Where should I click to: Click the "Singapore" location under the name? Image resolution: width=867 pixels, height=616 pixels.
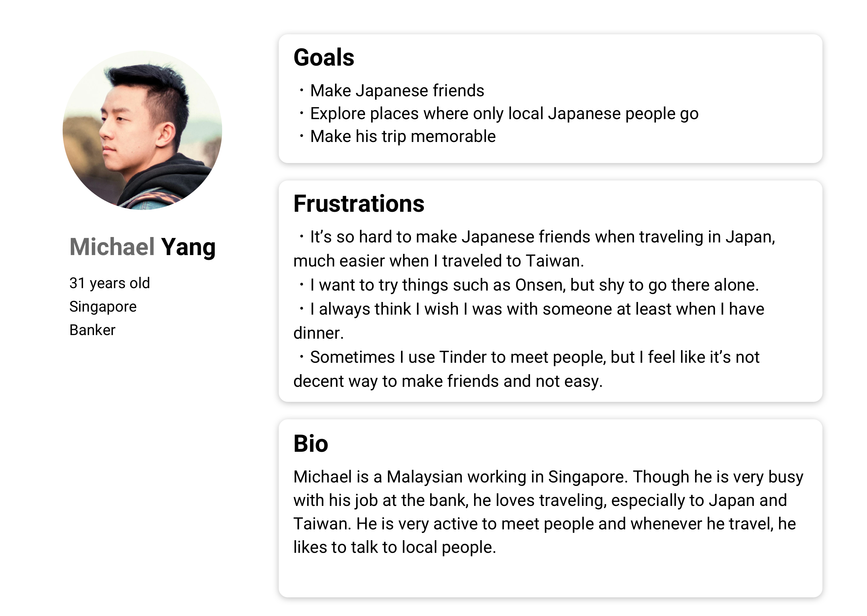tap(103, 306)
